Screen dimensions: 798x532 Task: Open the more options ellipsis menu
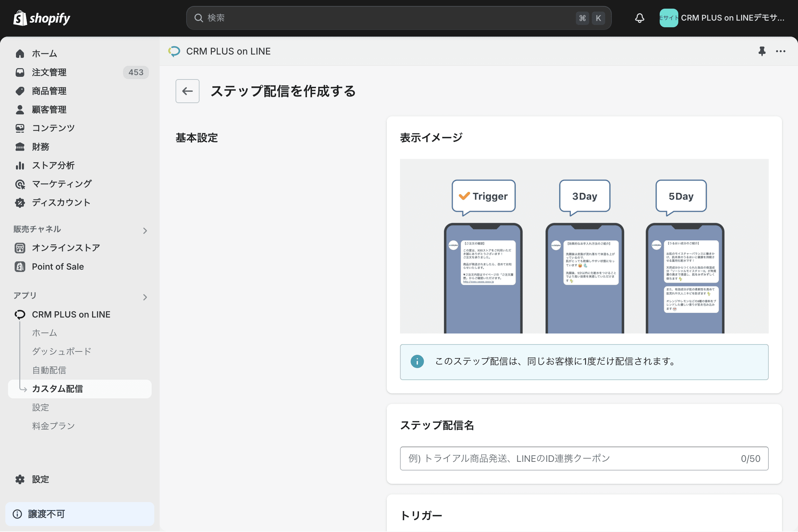(780, 51)
